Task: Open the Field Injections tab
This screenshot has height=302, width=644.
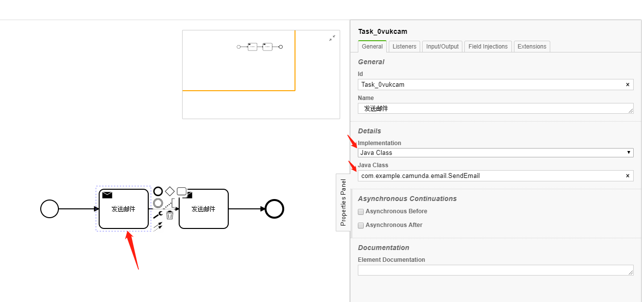Action: pyautogui.click(x=488, y=47)
